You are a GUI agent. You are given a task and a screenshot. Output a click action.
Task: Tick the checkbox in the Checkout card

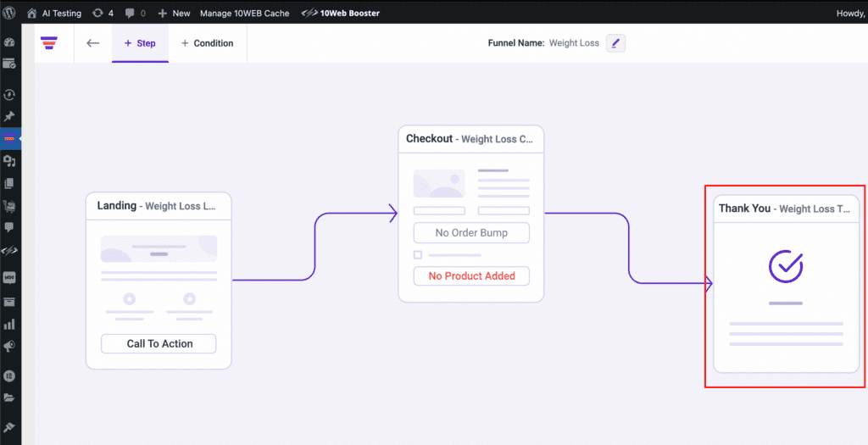coord(417,254)
